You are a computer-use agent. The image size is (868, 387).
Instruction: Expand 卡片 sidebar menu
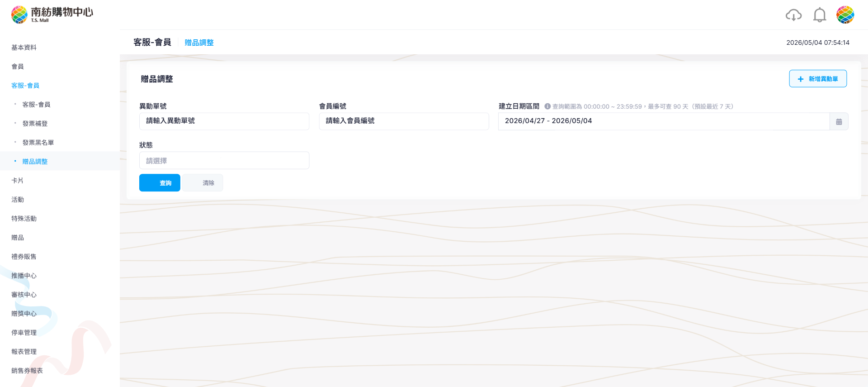pyautogui.click(x=18, y=181)
